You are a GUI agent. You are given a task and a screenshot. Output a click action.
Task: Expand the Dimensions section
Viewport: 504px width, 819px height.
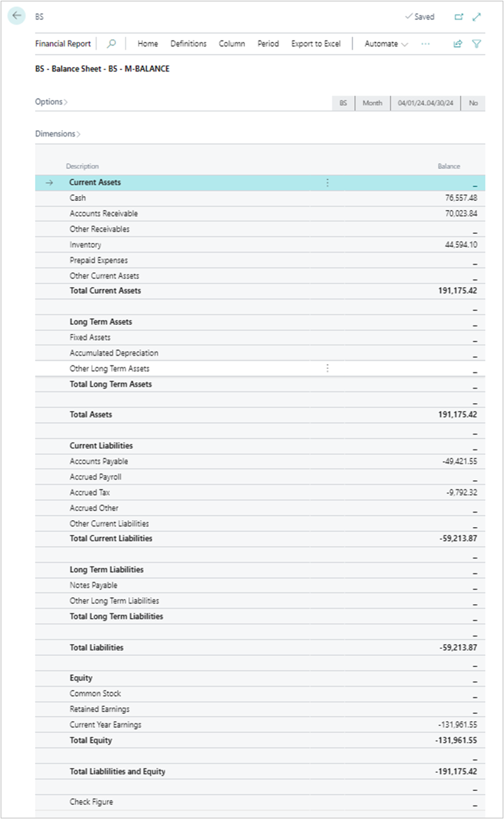pos(56,133)
